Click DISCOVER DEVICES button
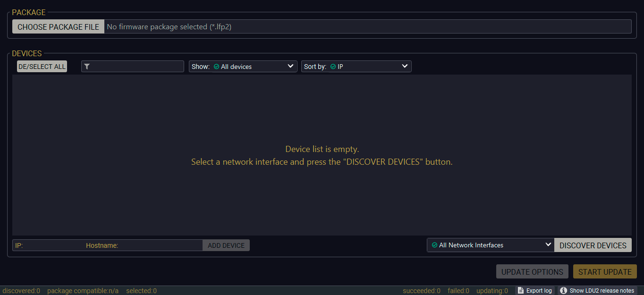 [x=593, y=245]
